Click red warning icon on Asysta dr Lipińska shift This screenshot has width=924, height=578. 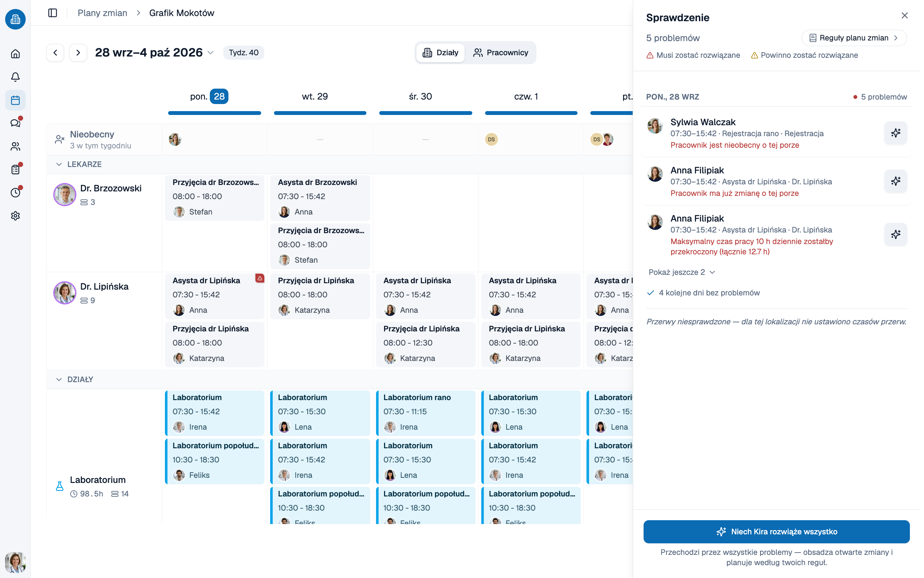click(260, 278)
